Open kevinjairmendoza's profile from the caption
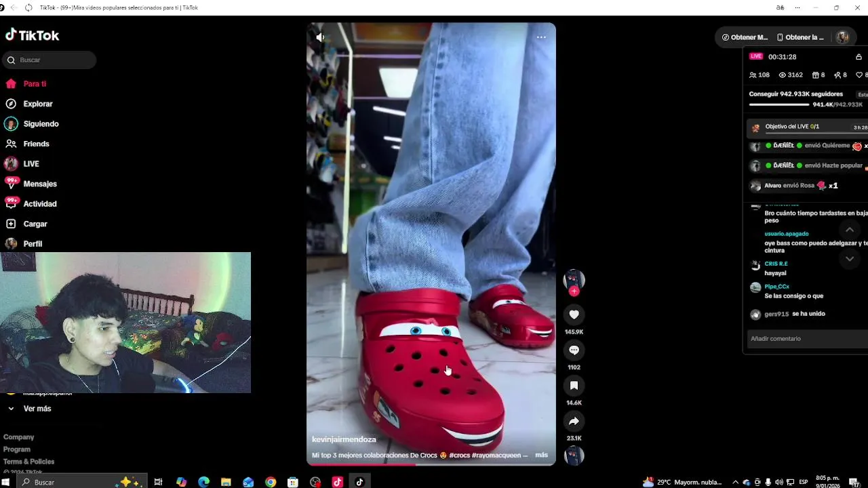Viewport: 868px width, 488px height. tap(344, 440)
